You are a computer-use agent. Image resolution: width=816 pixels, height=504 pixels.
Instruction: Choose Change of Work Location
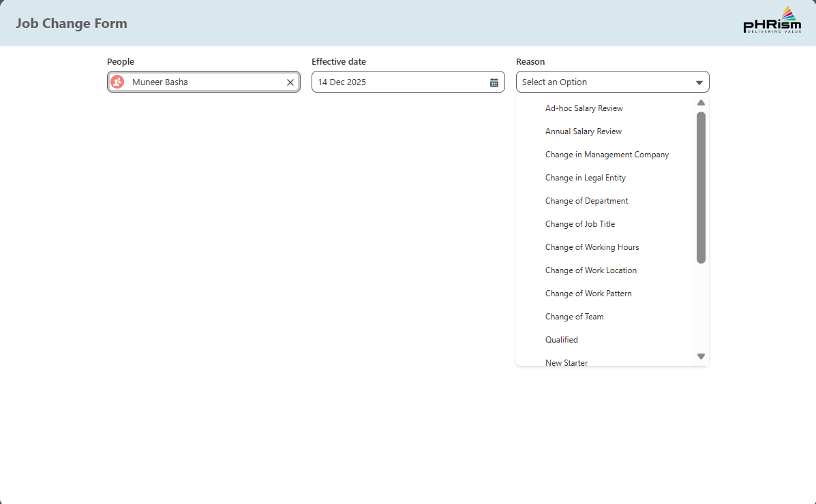591,270
